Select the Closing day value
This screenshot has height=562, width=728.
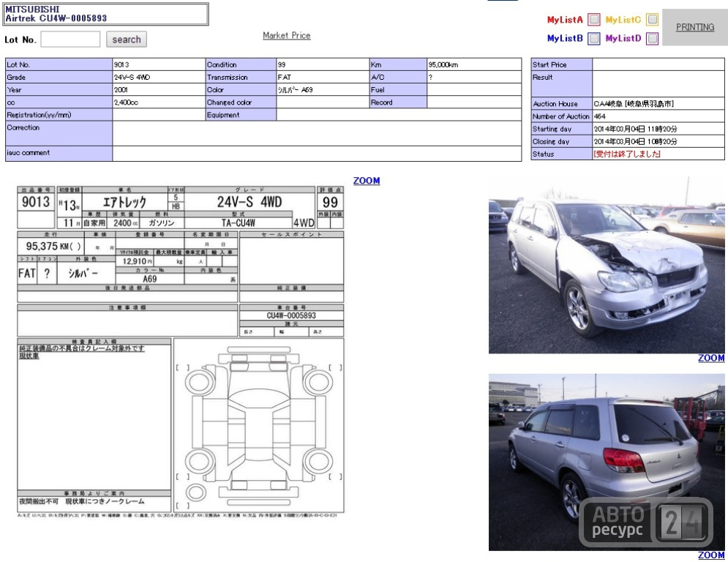tap(636, 141)
